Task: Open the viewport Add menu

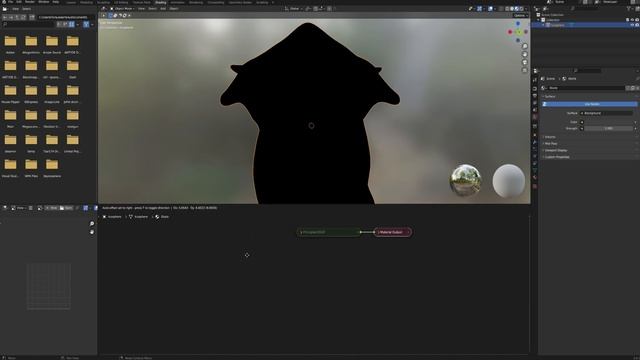Action: tap(163, 9)
